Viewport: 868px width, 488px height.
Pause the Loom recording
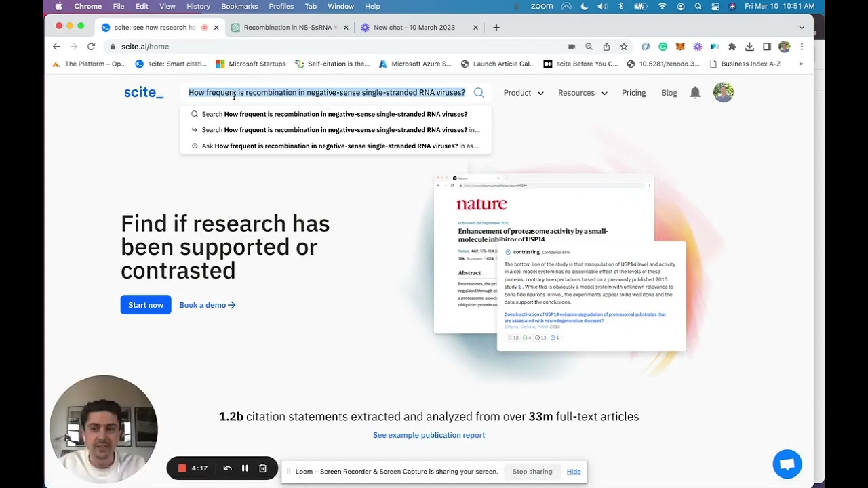click(x=245, y=468)
